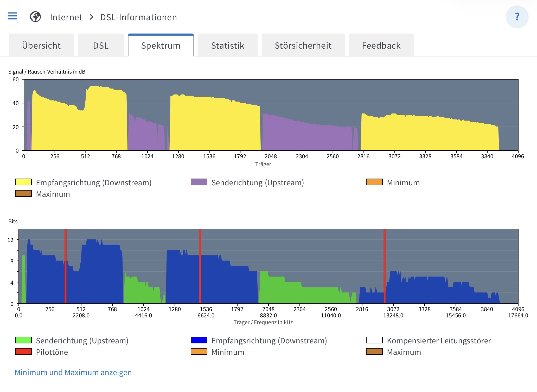The height and width of the screenshot is (392, 537).
Task: Select the Spektrum tab
Action: (161, 45)
